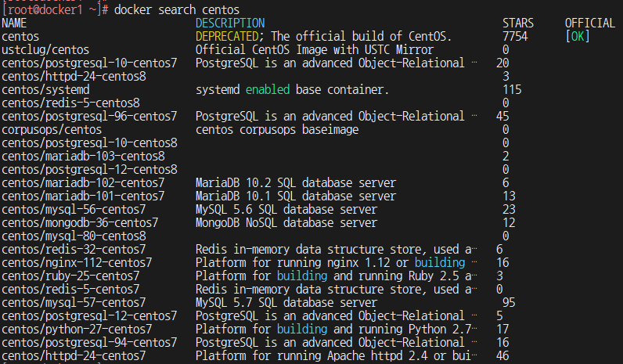The height and width of the screenshot is (364, 623).
Task: Select centos/postgresql-12-centos7 image name
Action: (89, 316)
